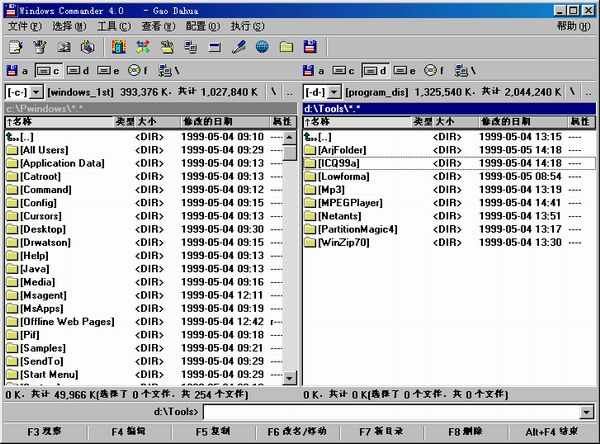Click the colorful books toolbar icon
Image resolution: width=600 pixels, height=444 pixels.
point(119,47)
